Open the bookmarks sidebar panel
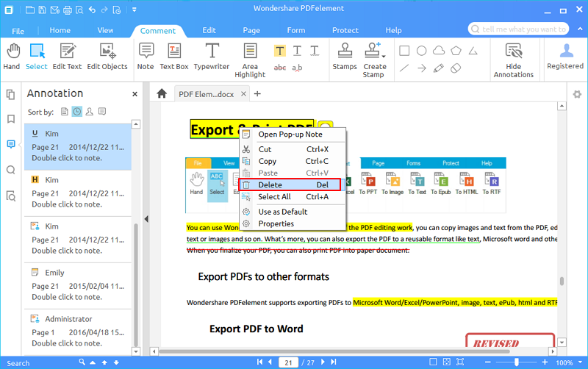This screenshot has height=369, width=588. [x=11, y=119]
